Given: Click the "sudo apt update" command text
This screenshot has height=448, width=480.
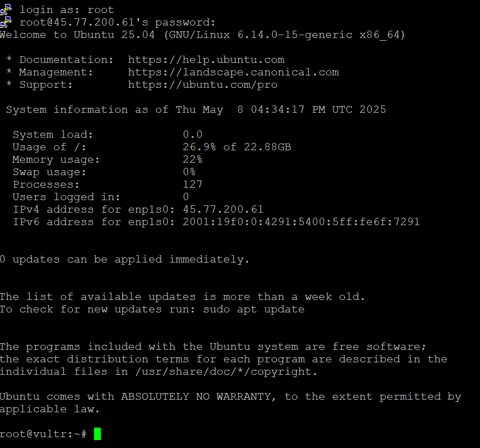Looking at the screenshot, I should [254, 309].
